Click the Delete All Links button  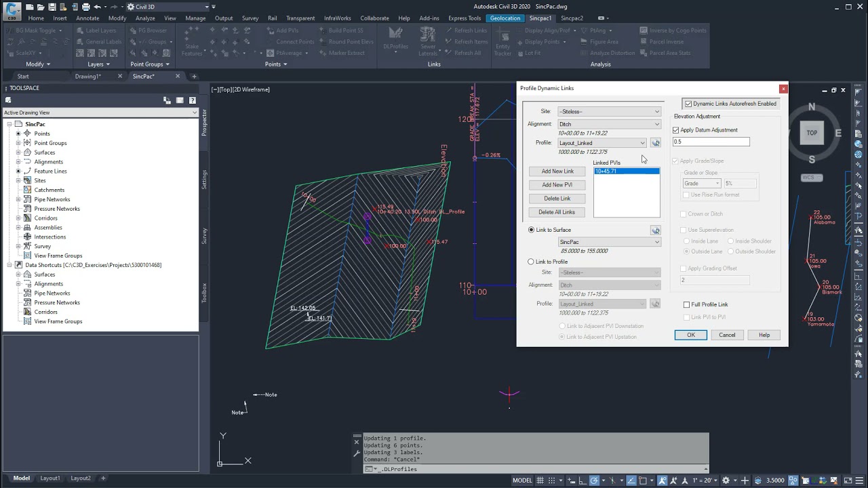[557, 212]
